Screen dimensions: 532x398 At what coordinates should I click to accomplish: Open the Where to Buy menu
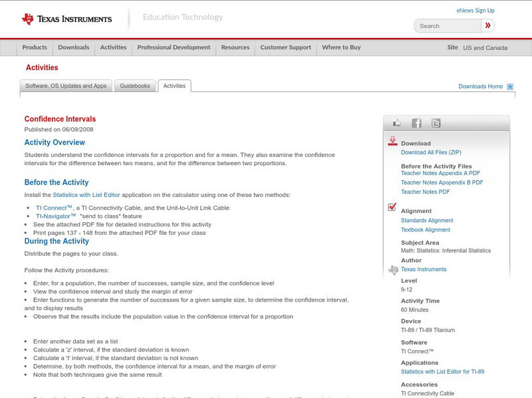tap(341, 47)
